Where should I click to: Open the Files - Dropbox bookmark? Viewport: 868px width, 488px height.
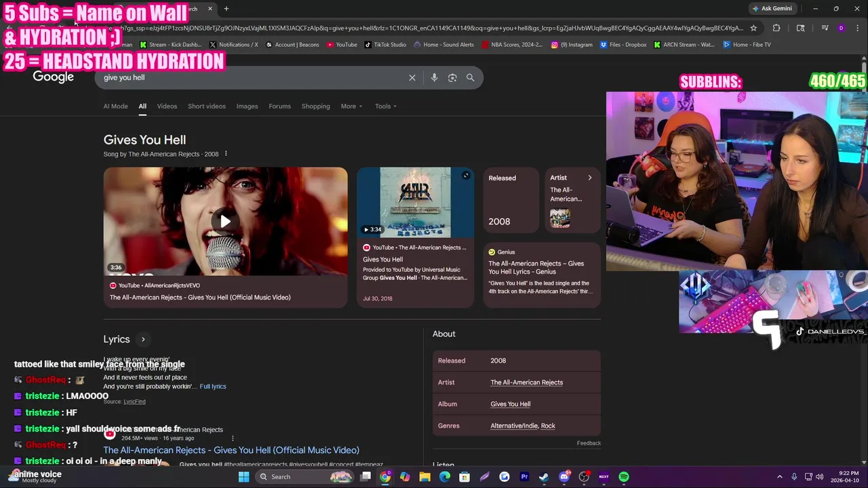tap(623, 45)
